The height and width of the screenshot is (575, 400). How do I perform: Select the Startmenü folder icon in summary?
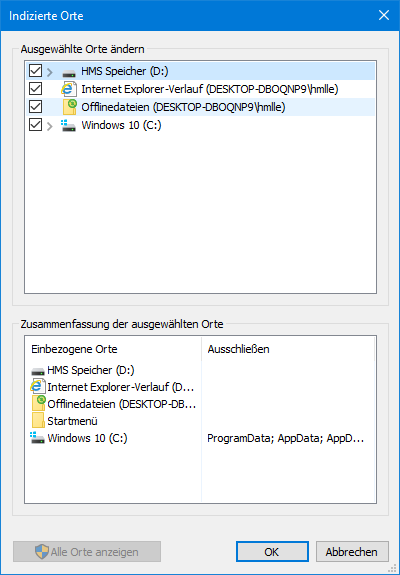point(38,421)
